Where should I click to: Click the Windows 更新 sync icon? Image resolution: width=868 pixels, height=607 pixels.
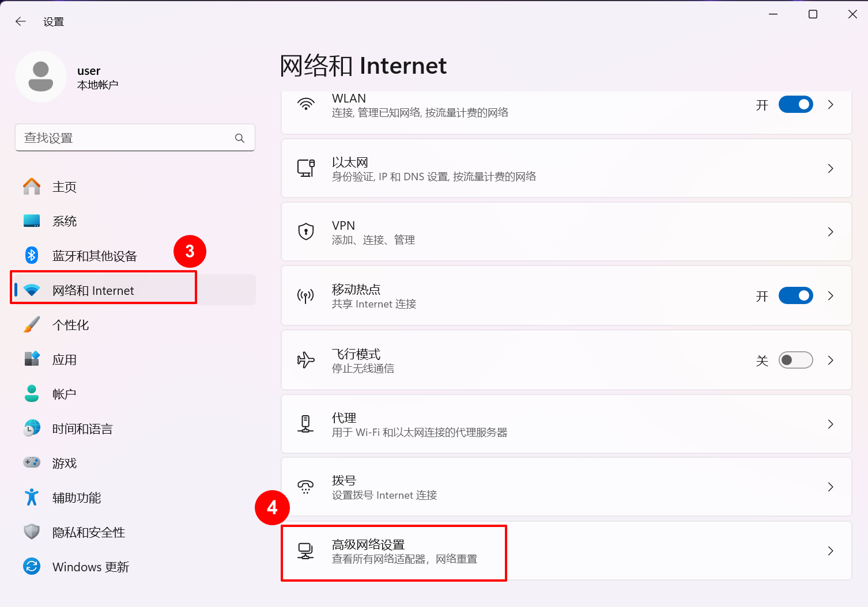(x=32, y=566)
